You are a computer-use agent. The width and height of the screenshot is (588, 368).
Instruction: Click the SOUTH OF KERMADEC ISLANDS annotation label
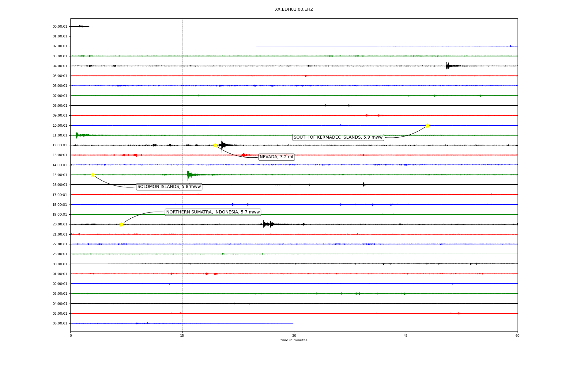[338, 137]
